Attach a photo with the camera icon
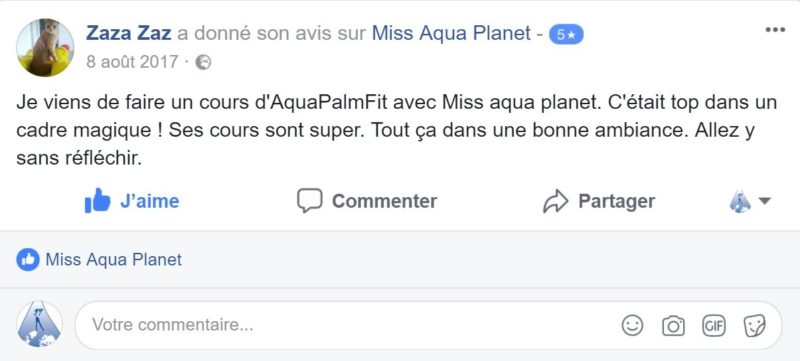This screenshot has height=361, width=800. click(673, 325)
